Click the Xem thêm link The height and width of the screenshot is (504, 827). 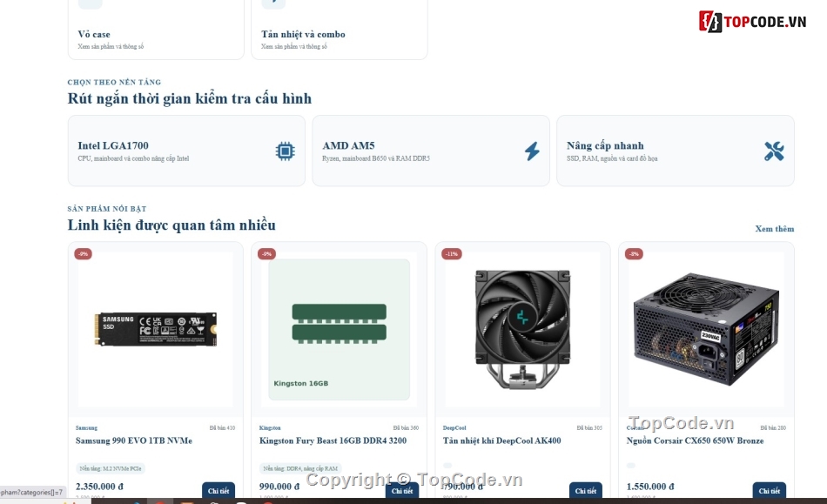pyautogui.click(x=774, y=229)
